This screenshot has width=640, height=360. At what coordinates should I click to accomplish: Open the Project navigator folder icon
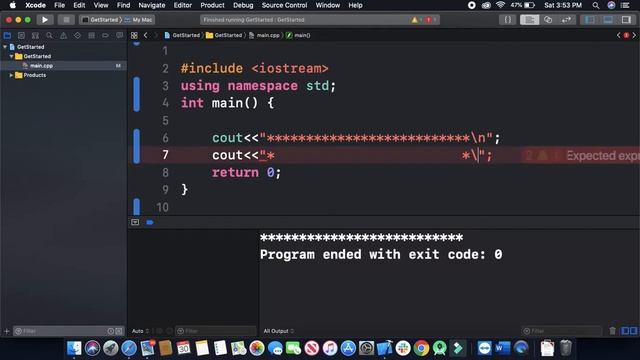7,36
